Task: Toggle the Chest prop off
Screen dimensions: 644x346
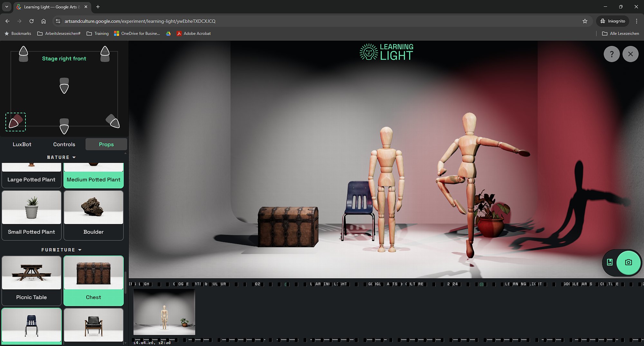Action: coord(93,280)
